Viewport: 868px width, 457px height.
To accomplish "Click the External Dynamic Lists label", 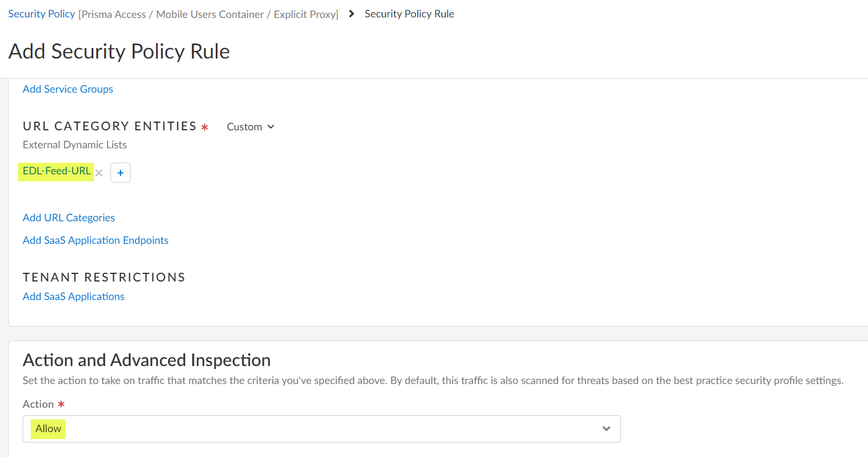I will tap(74, 144).
